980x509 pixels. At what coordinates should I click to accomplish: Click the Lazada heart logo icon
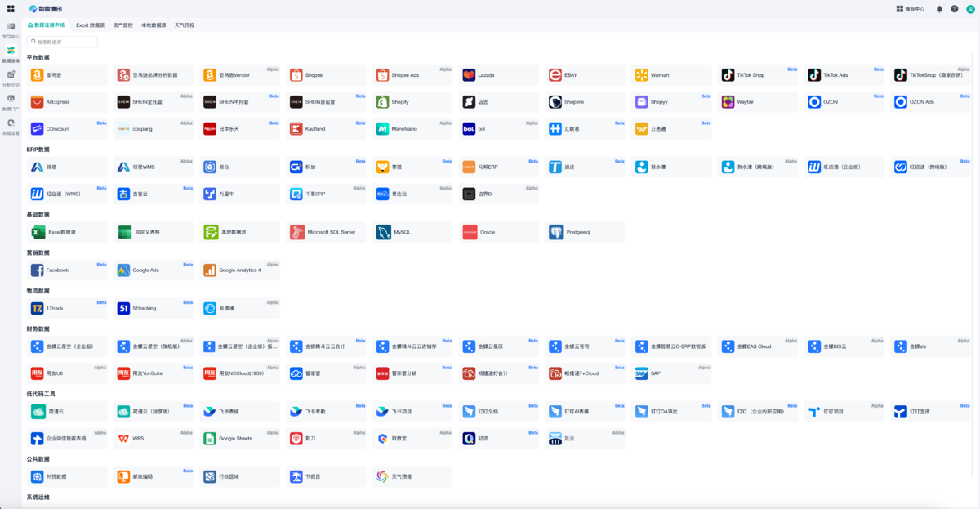tap(469, 75)
